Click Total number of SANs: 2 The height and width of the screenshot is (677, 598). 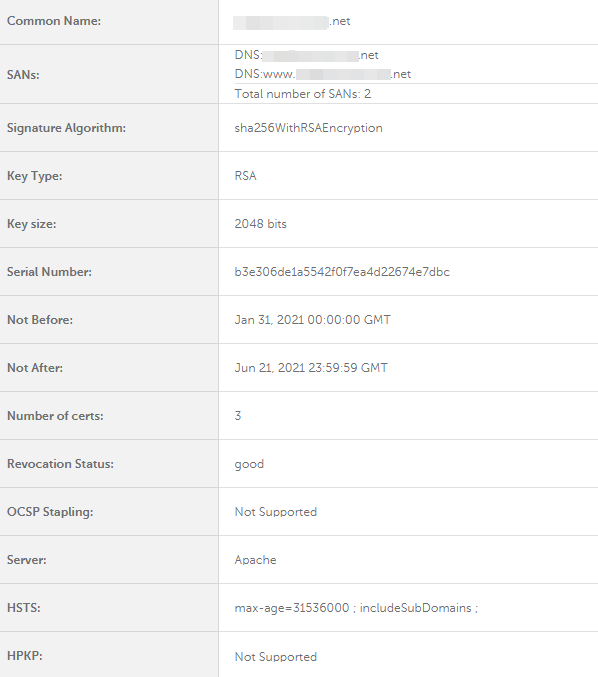tap(303, 94)
